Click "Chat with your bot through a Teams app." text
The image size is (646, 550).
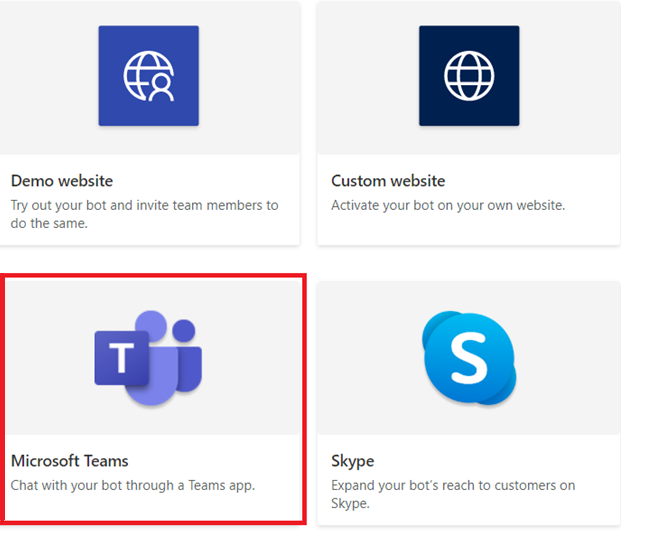coord(133,486)
